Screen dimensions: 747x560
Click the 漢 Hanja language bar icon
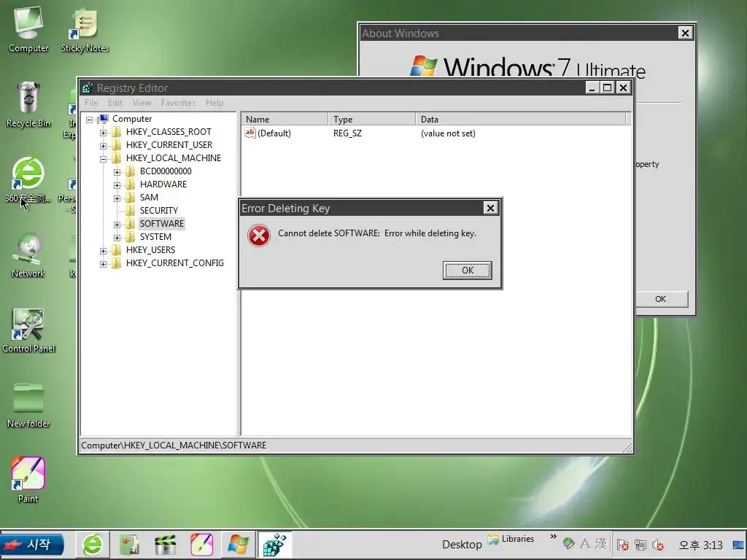pyautogui.click(x=601, y=543)
